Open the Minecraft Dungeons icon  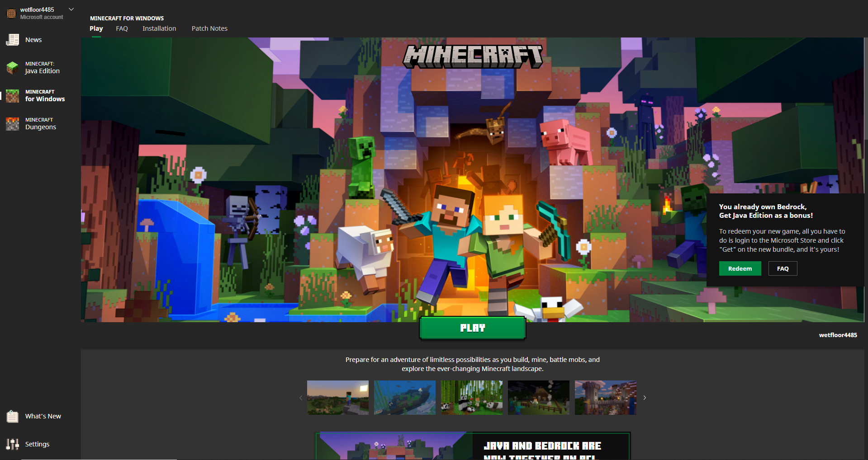13,124
